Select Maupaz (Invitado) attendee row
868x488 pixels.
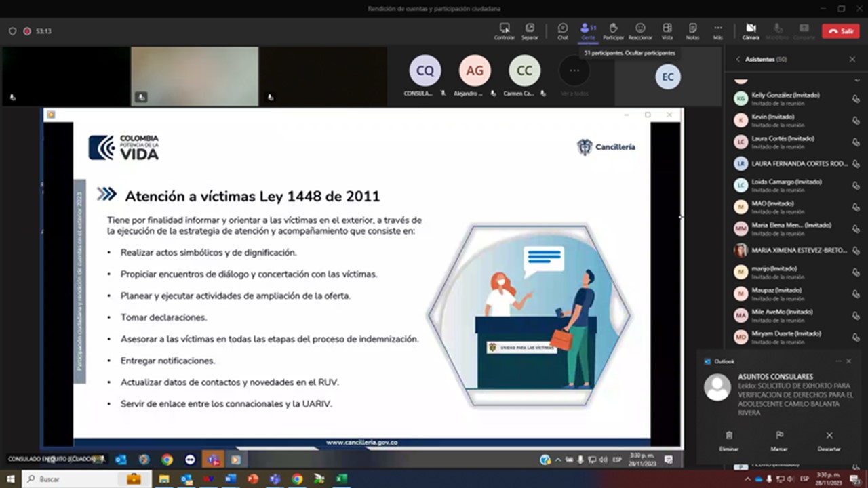[797, 293]
